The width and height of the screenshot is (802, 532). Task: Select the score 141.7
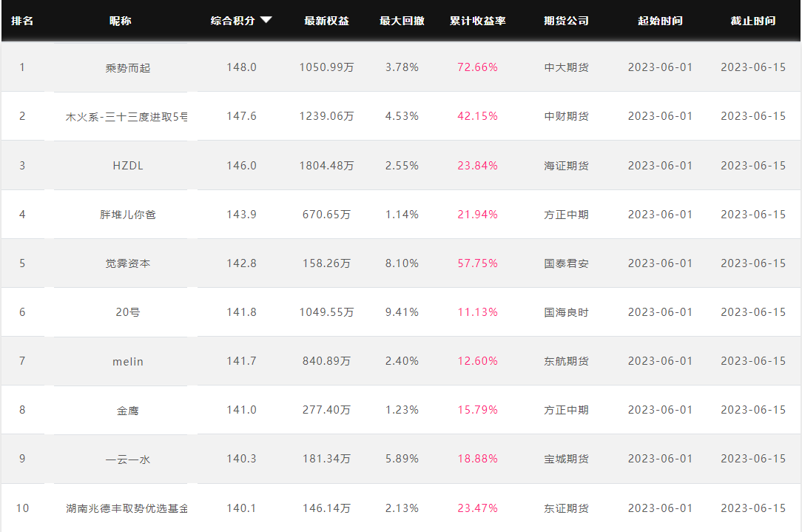[x=241, y=361]
